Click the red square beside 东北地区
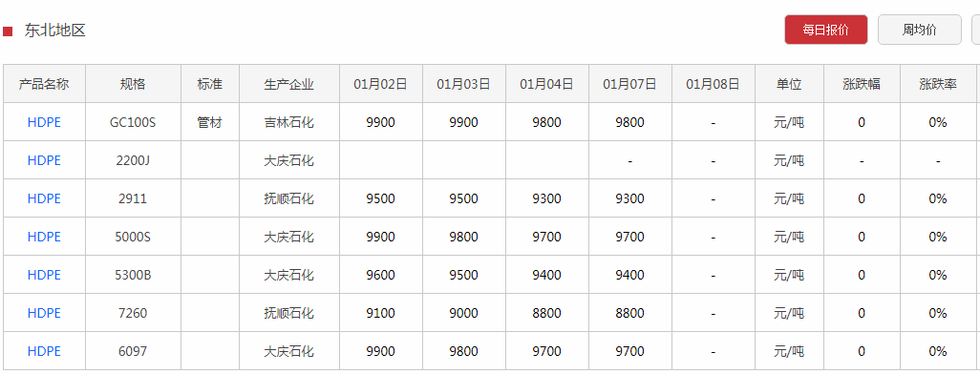 pyautogui.click(x=9, y=31)
